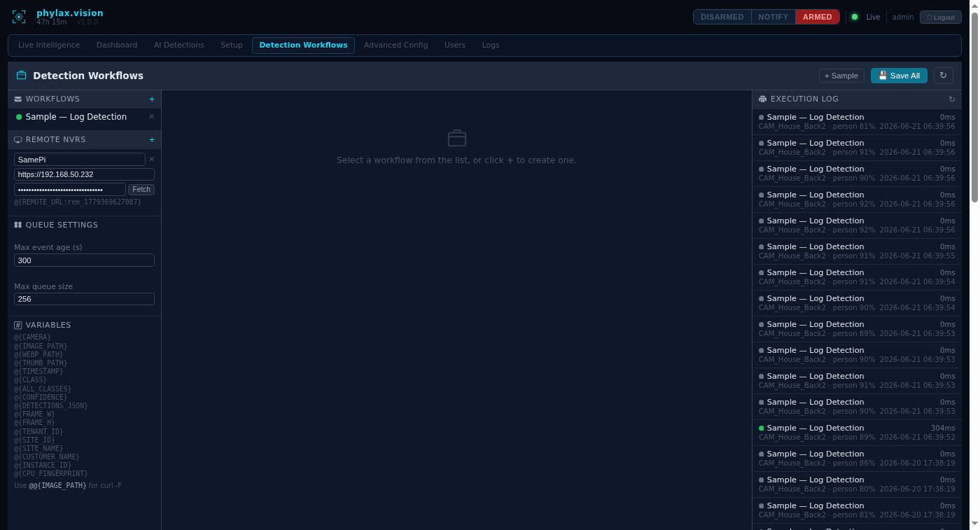Set system mode to Armed
980x530 pixels.
click(818, 17)
